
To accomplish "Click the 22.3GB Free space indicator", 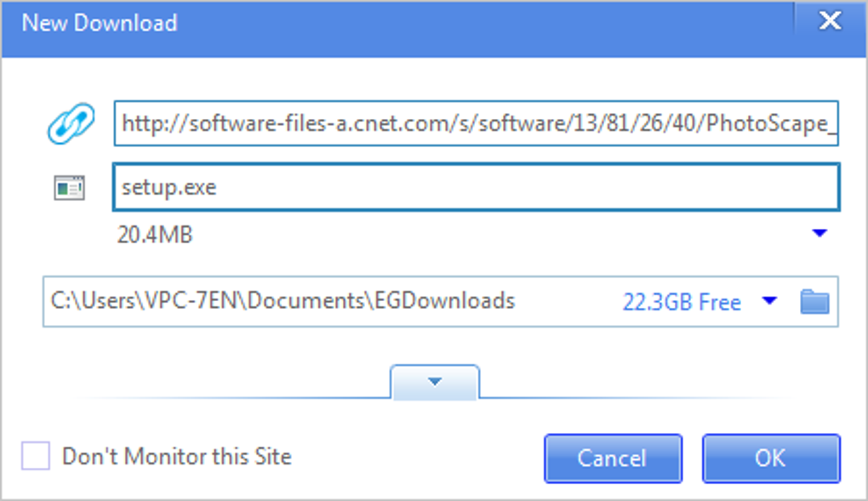I will point(681,302).
